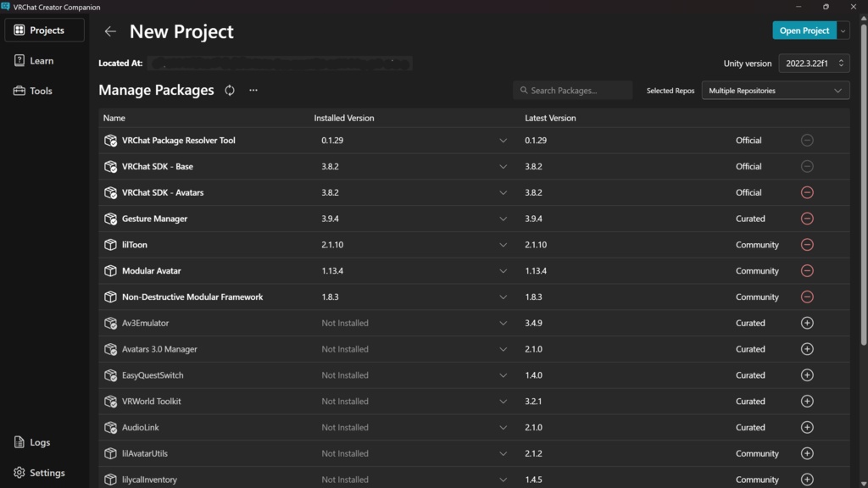Expand the Open Project split-button arrow

tap(843, 30)
